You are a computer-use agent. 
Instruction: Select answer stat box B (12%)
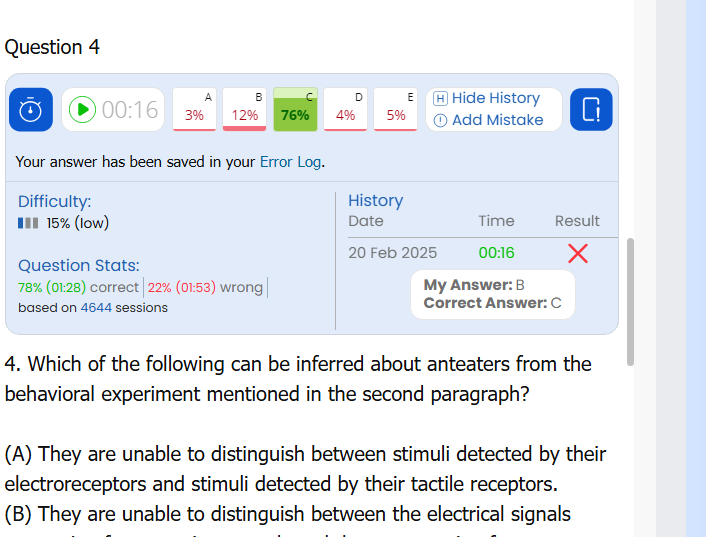point(244,109)
